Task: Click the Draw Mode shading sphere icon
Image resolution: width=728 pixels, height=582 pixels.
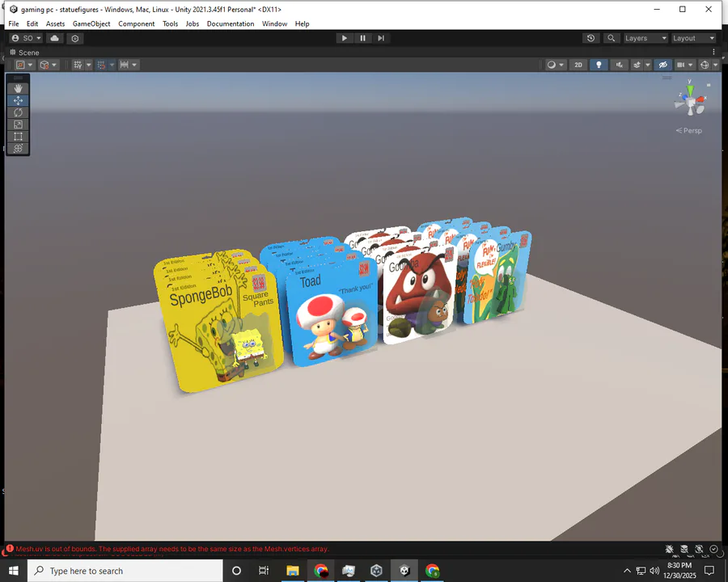Action: (551, 65)
